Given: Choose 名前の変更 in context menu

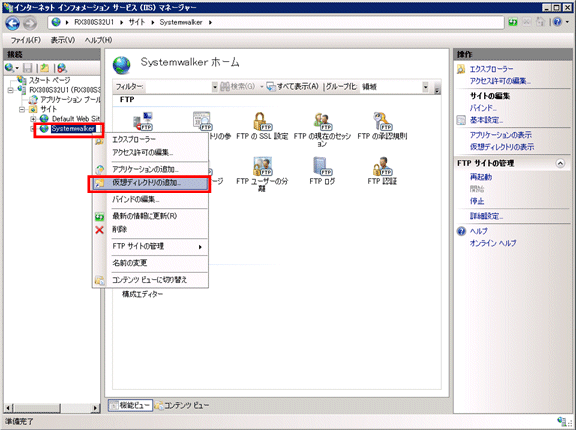Looking at the screenshot, I should tap(150, 263).
